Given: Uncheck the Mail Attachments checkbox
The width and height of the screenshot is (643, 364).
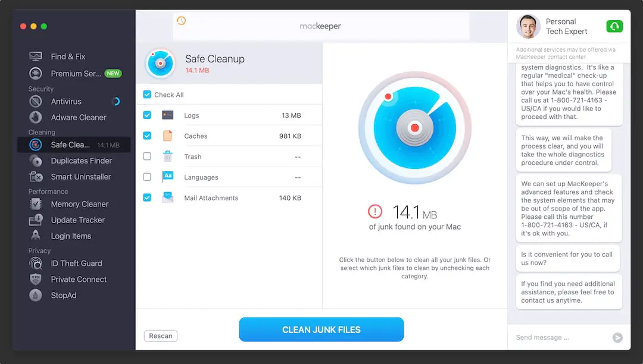Looking at the screenshot, I should [147, 197].
